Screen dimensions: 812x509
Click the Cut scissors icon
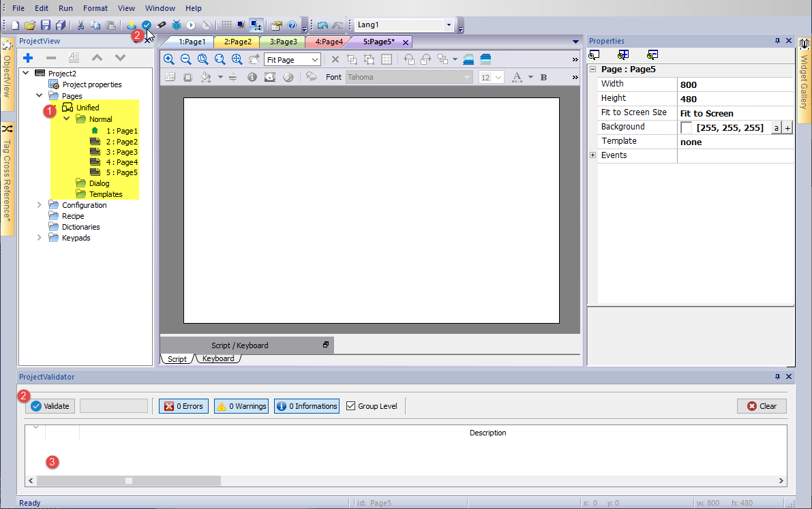(x=80, y=25)
